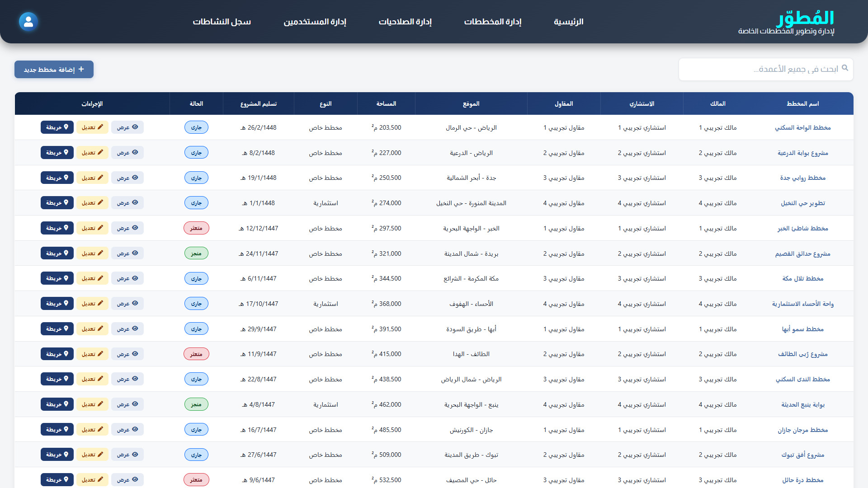Open map for مخطط سمو أبها

[57, 329]
